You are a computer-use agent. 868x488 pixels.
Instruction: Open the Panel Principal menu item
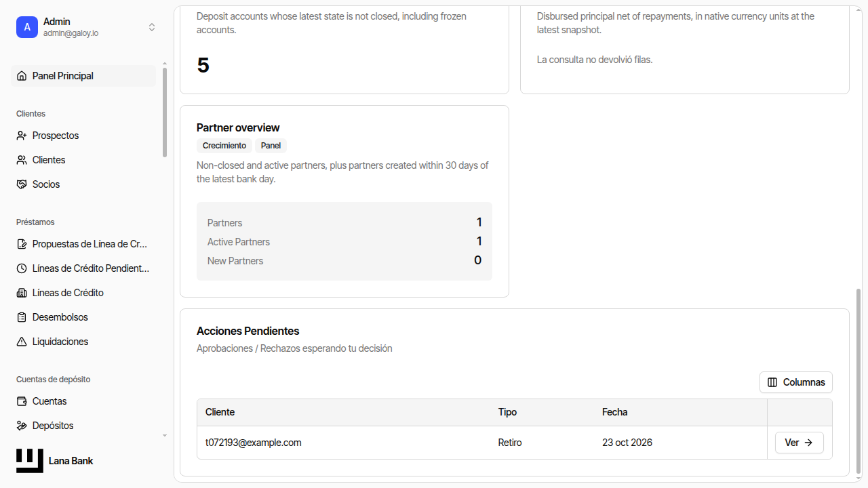point(83,76)
